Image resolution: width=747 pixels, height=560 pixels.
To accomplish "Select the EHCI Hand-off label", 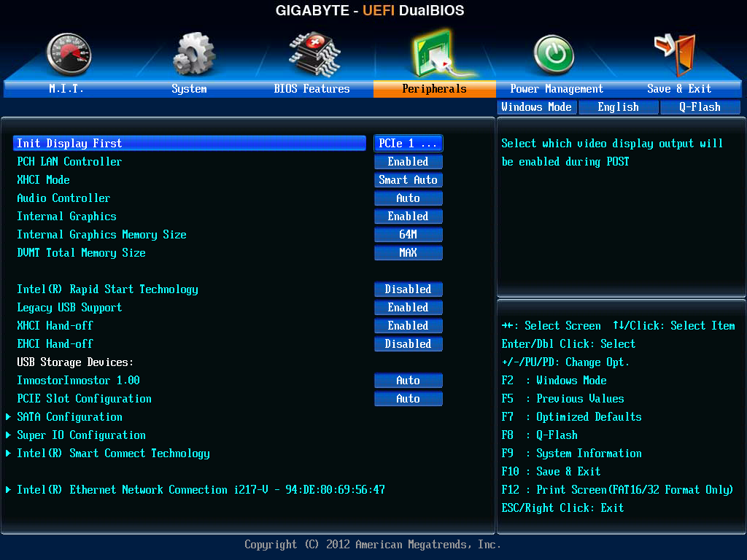I will click(55, 344).
